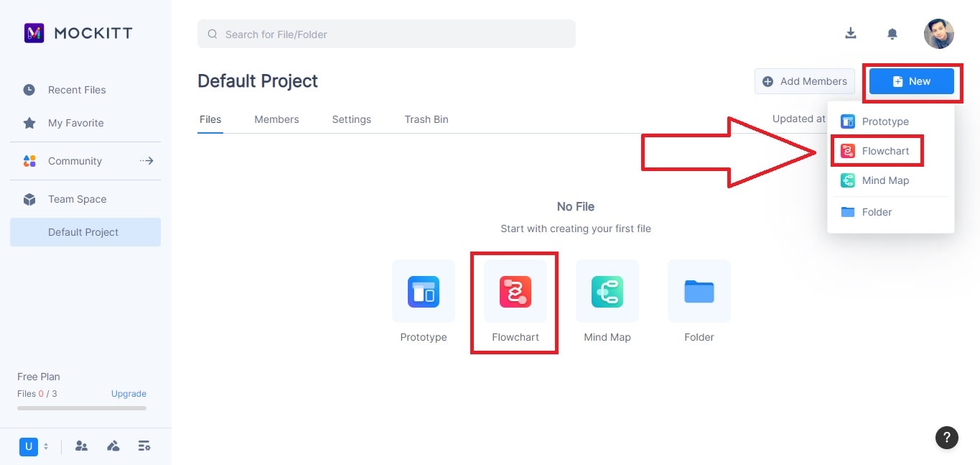Create a Flowchart using the center tile
This screenshot has width=980, height=465.
[515, 291]
